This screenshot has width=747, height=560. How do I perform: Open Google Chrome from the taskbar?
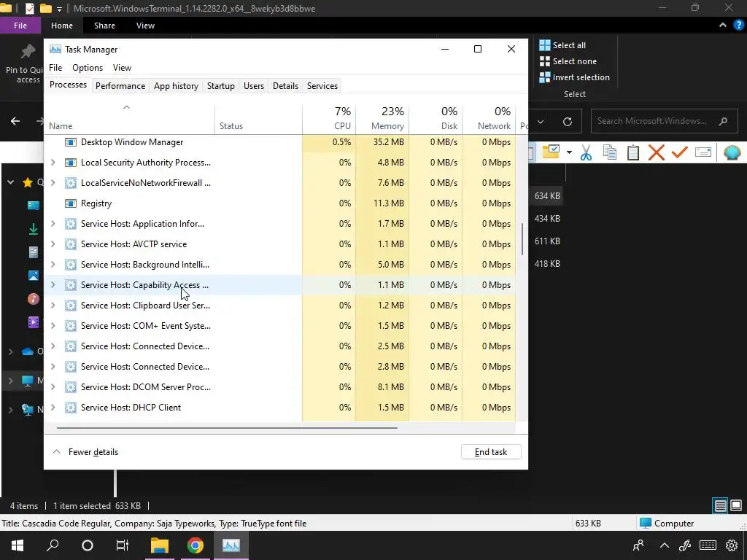pyautogui.click(x=195, y=545)
